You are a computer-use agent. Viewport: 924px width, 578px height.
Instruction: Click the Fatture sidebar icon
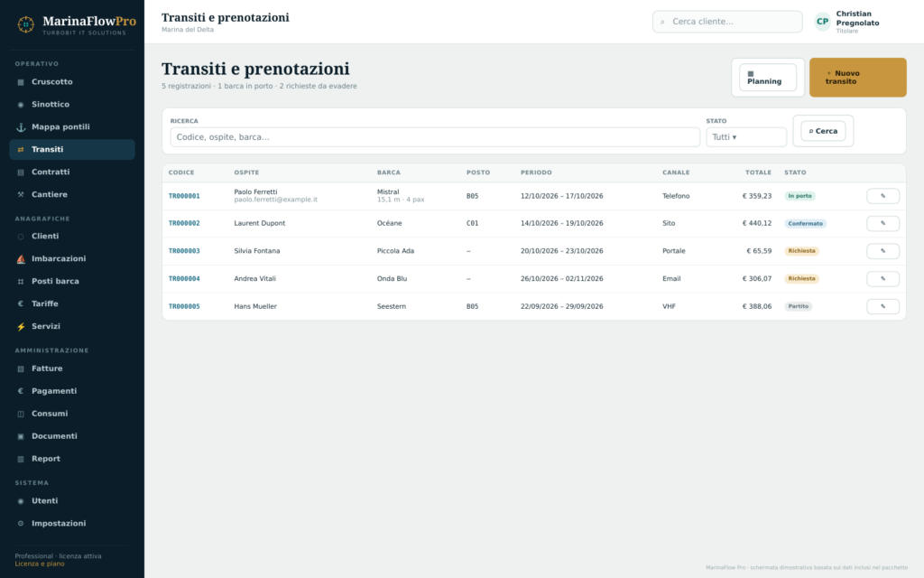tap(21, 368)
